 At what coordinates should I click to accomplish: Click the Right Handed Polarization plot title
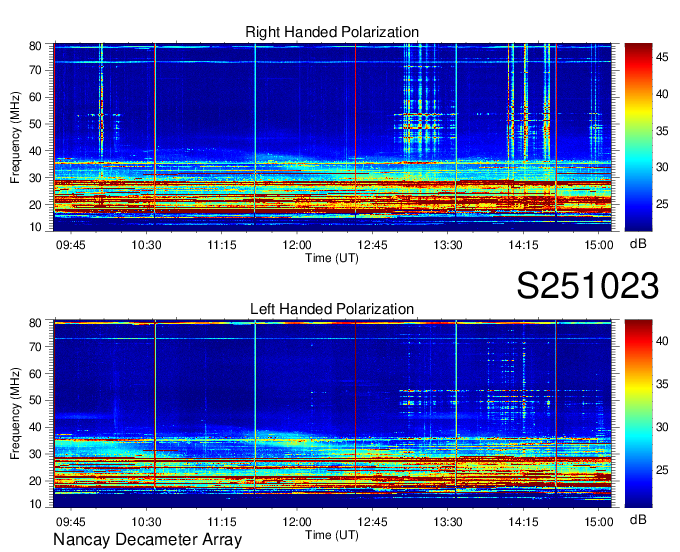pos(332,33)
